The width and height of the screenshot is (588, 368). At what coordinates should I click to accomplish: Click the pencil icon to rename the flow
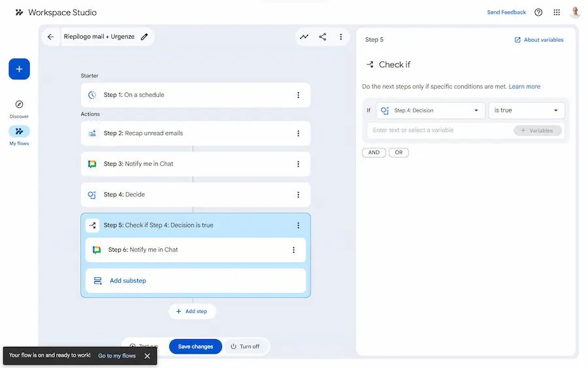[144, 37]
